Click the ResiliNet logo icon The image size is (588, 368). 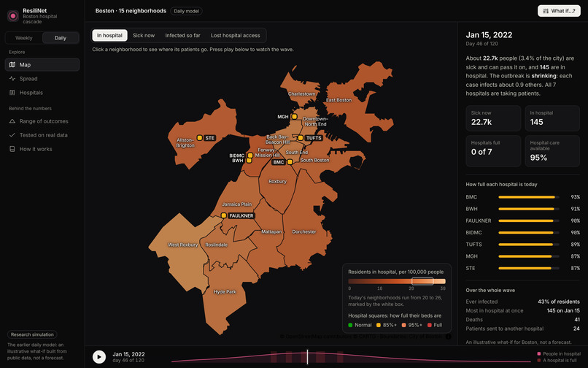pyautogui.click(x=13, y=16)
